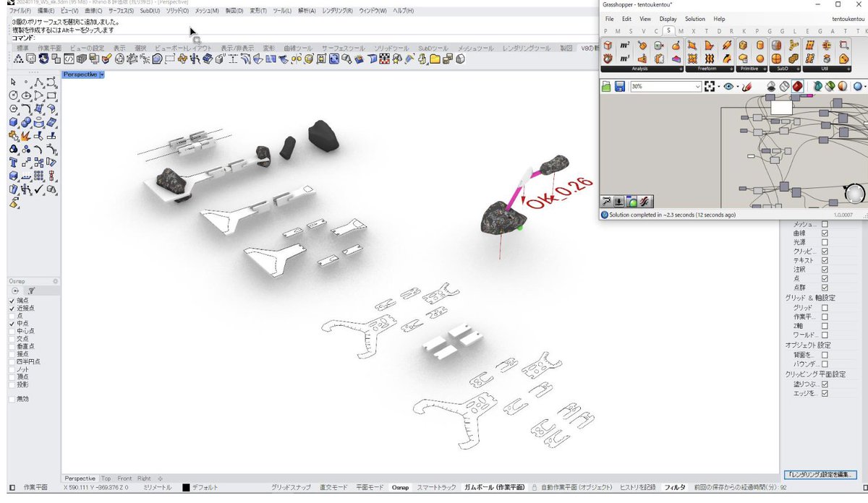Enable the 無効 osnap checkbox
This screenshot has height=503, width=868.
point(12,399)
